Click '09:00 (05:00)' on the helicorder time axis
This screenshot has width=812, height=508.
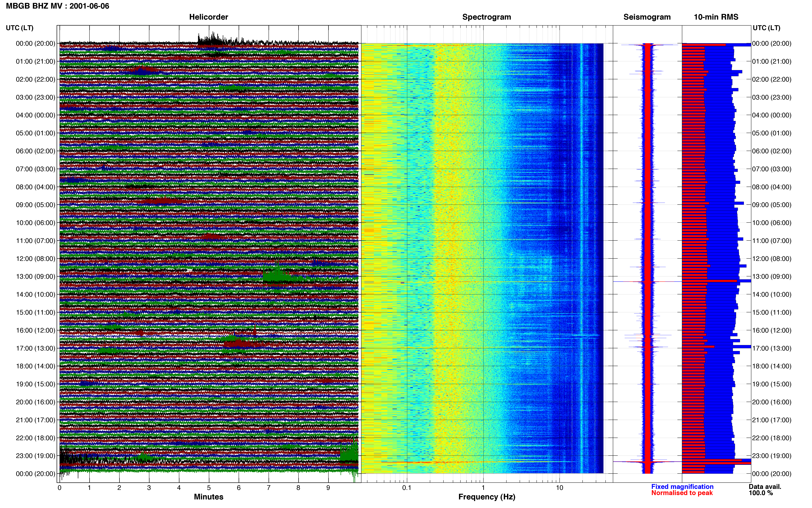pyautogui.click(x=36, y=205)
